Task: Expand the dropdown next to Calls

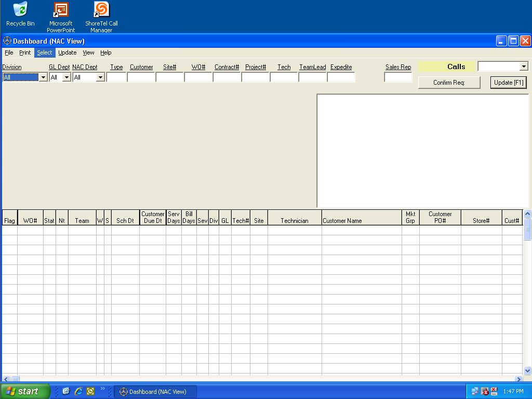Action: (524, 66)
